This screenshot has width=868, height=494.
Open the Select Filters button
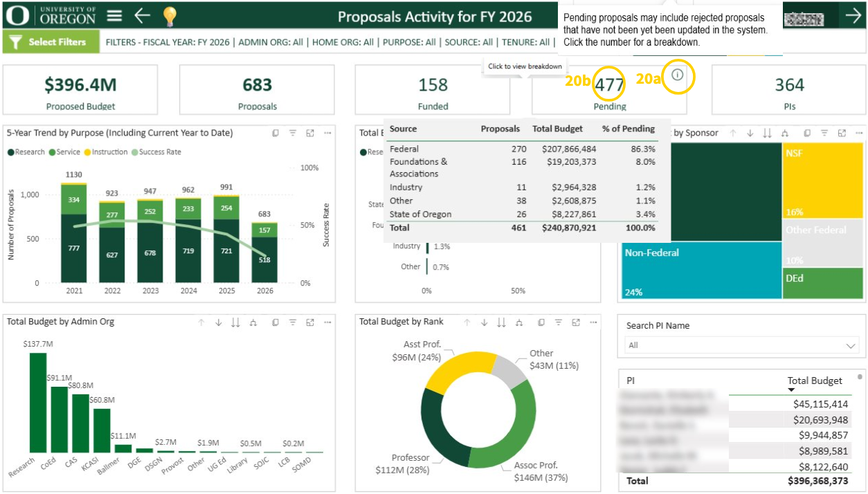tap(51, 42)
